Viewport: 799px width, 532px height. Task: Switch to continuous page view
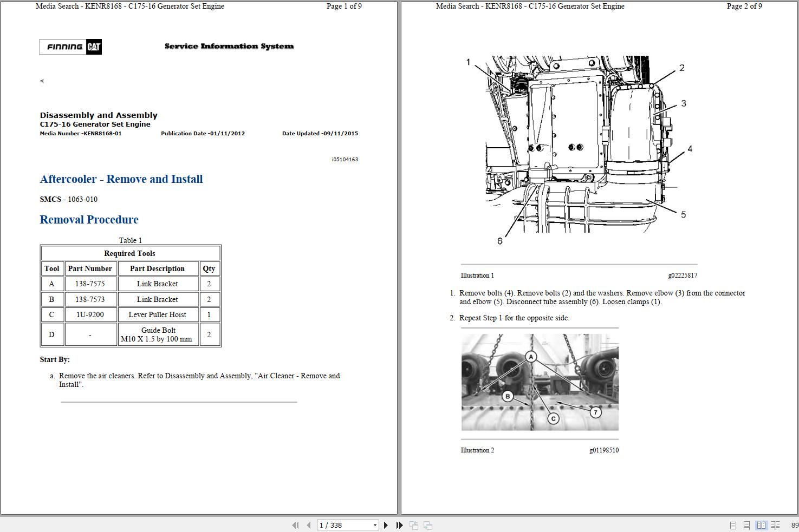746,525
